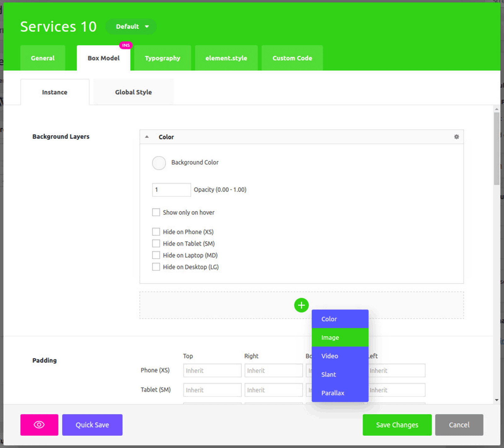Click the Top padding column header
Viewport: 504px width, 448px height.
[188, 356]
